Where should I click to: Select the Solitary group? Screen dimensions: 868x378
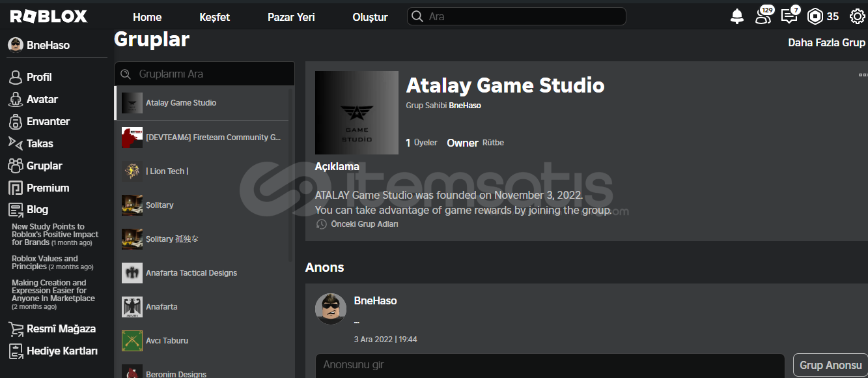[x=201, y=205]
